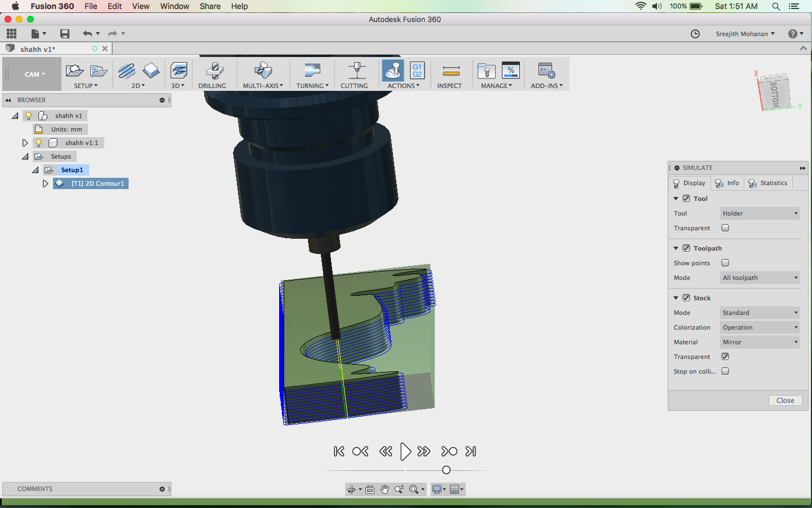Screen dimensions: 812x508
Task: Open the SETUP menu label
Action: click(86, 86)
